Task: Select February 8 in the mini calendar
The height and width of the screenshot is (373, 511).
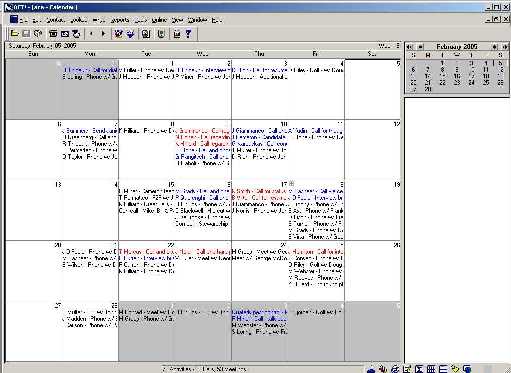Action: click(442, 69)
